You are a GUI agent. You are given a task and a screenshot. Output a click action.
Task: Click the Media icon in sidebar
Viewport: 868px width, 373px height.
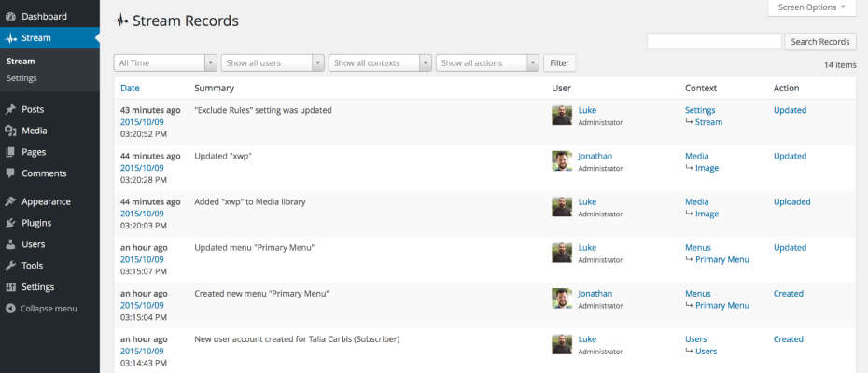click(x=10, y=131)
